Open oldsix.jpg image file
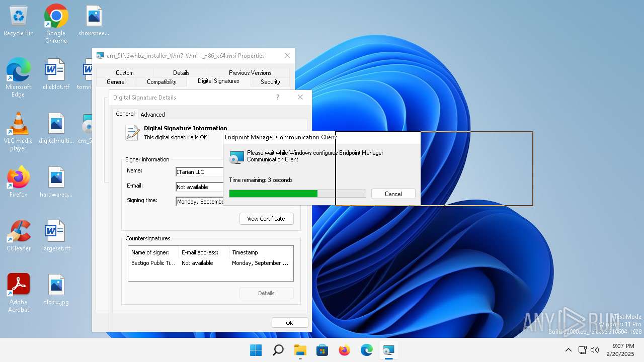 pos(56,290)
